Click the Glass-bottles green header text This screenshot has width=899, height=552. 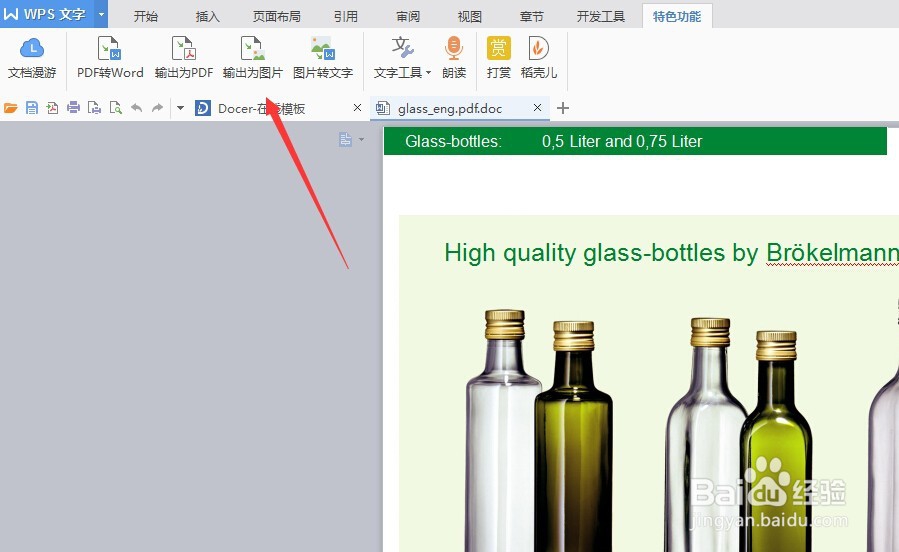pos(454,142)
